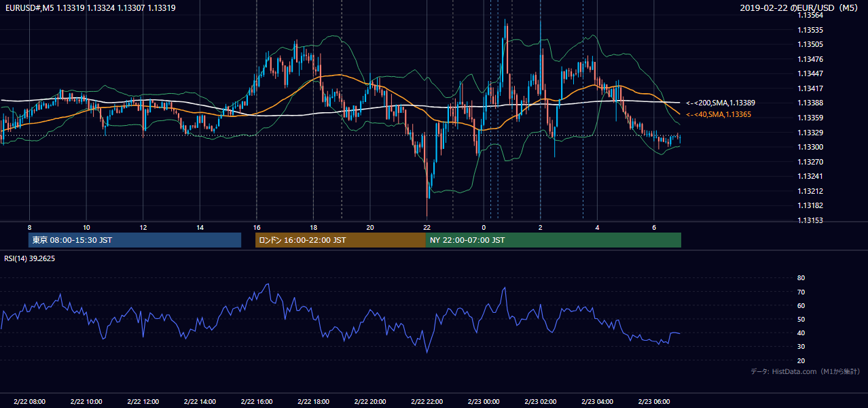The image size is (868, 408).
Task: Click price axis label 1.13212
Action: pyautogui.click(x=811, y=191)
